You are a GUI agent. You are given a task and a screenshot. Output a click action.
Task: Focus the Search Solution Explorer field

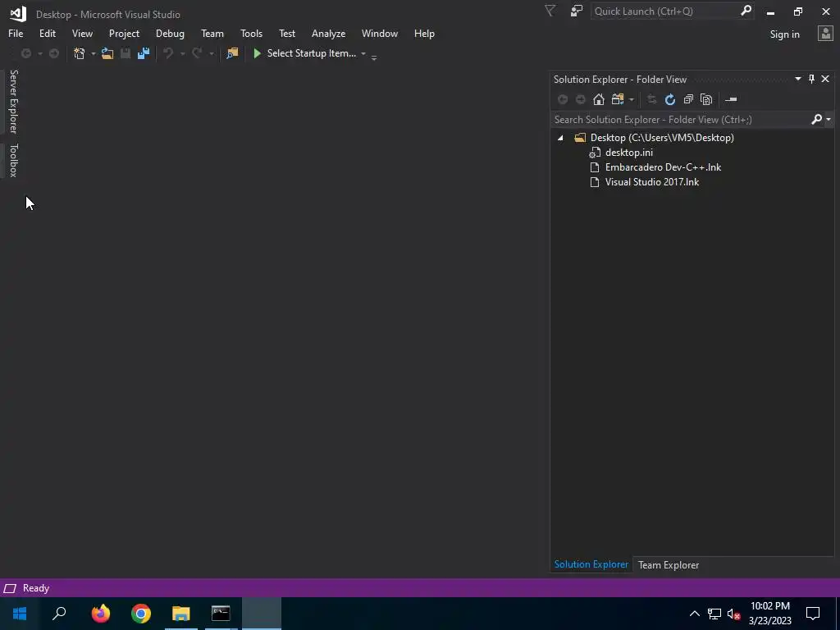pyautogui.click(x=680, y=120)
